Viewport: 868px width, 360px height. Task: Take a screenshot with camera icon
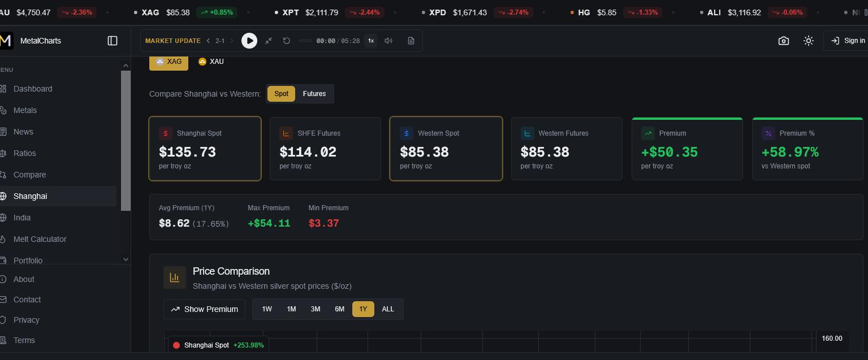pyautogui.click(x=784, y=41)
